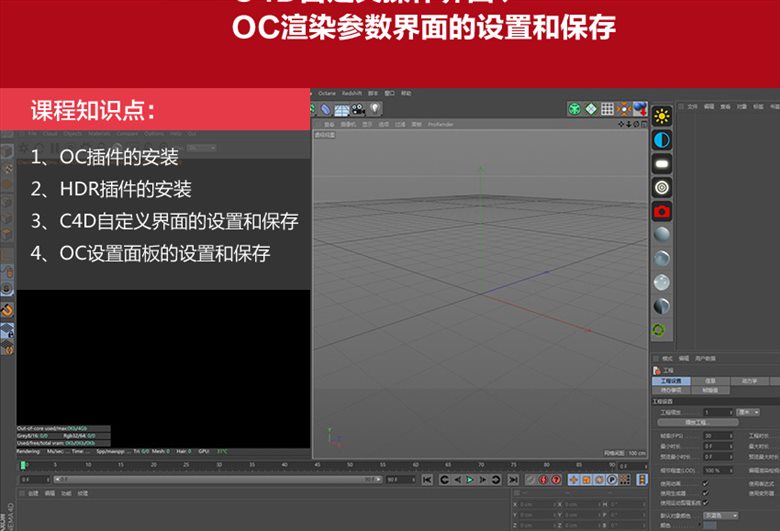Click the X position coordinate field

click(535, 505)
